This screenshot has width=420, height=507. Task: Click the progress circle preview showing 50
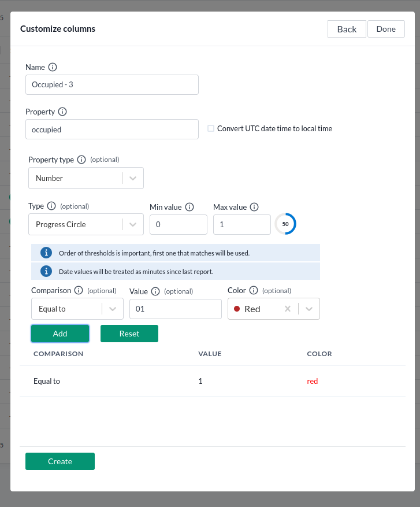pyautogui.click(x=285, y=224)
